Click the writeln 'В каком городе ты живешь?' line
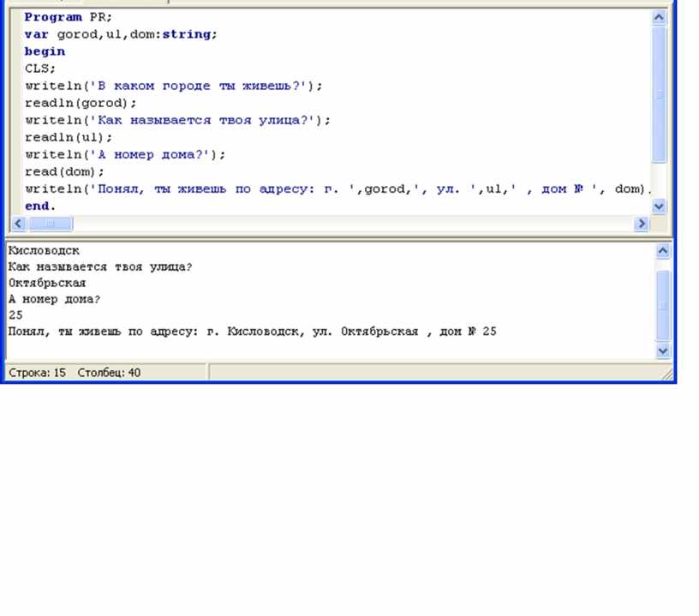 tap(173, 86)
